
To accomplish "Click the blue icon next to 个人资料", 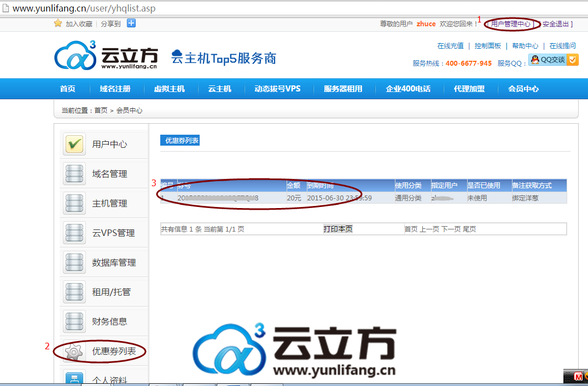I will point(74,377).
